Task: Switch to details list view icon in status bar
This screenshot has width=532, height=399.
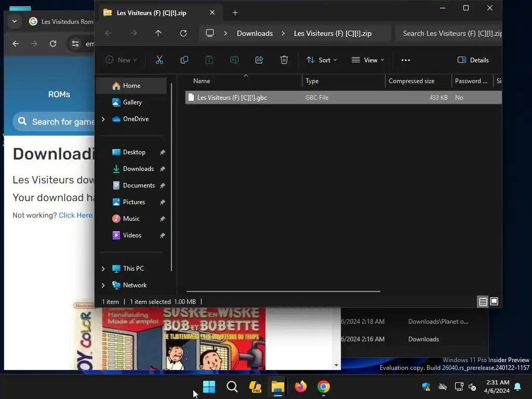Action: [483, 301]
